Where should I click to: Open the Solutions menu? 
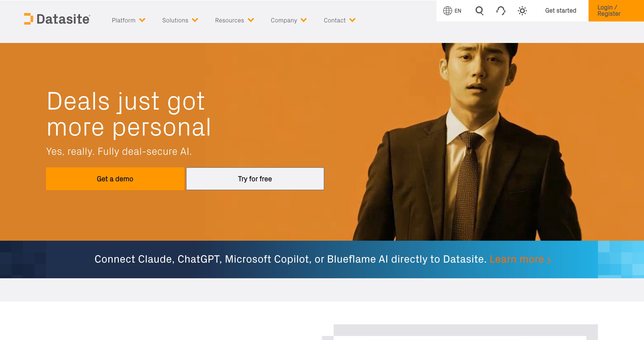coord(175,20)
